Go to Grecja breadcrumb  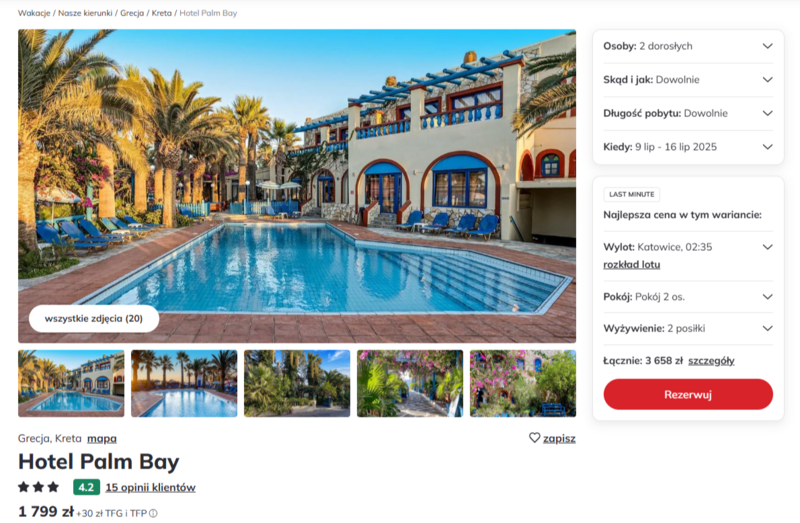(x=132, y=13)
